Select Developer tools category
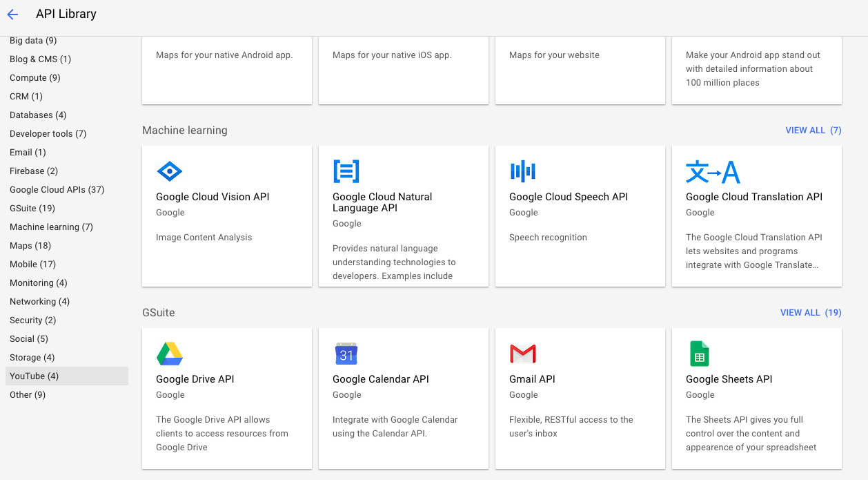Image resolution: width=868 pixels, height=480 pixels. click(x=48, y=134)
